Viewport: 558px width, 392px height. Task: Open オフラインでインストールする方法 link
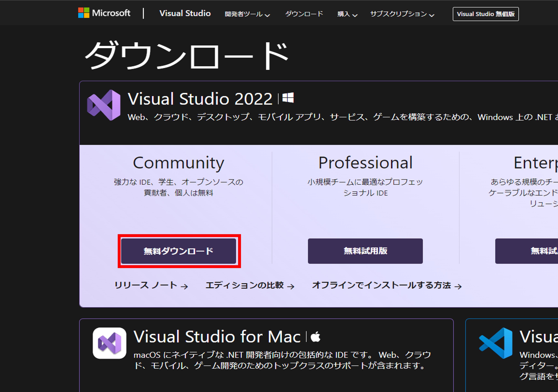387,285
